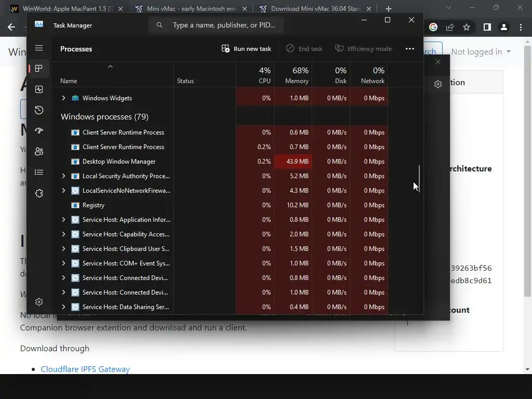The image size is (532, 399).
Task: Click the Task Manager search input field
Action: [x=216, y=25]
